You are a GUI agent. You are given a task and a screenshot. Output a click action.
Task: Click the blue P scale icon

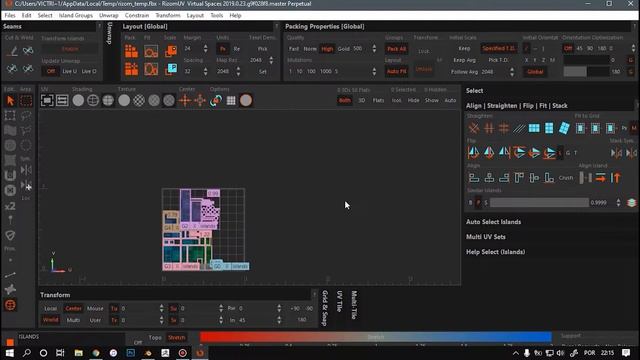point(172,69)
